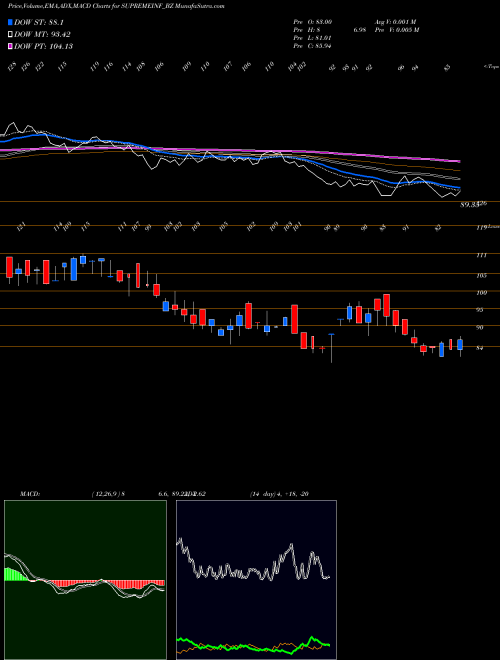Click the 89.33 price label on EMA chart
500x660 pixels.
click(x=469, y=205)
